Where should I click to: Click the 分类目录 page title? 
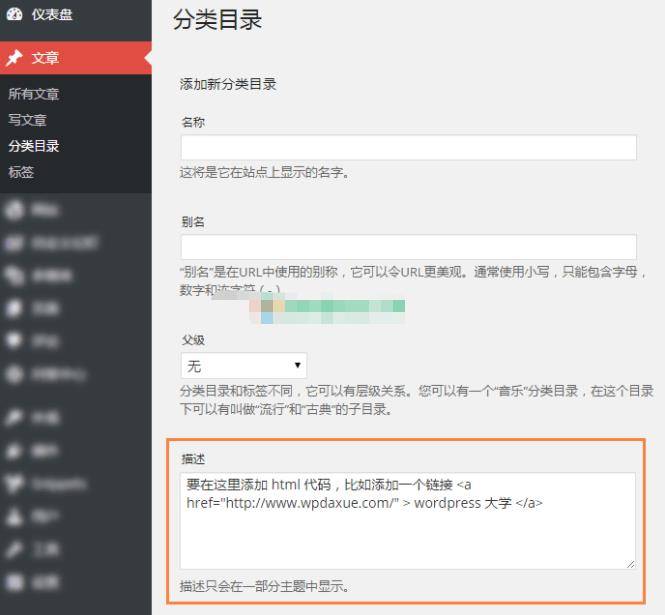(217, 20)
